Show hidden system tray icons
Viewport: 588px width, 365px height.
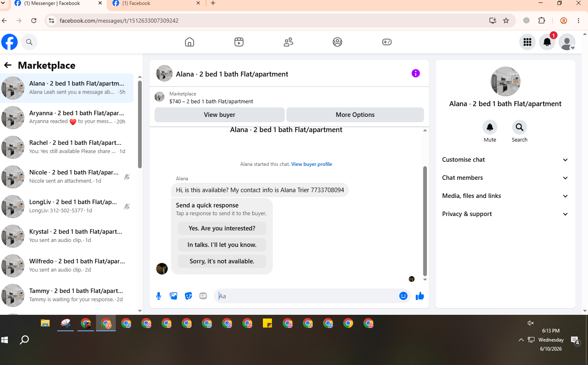coord(521,340)
